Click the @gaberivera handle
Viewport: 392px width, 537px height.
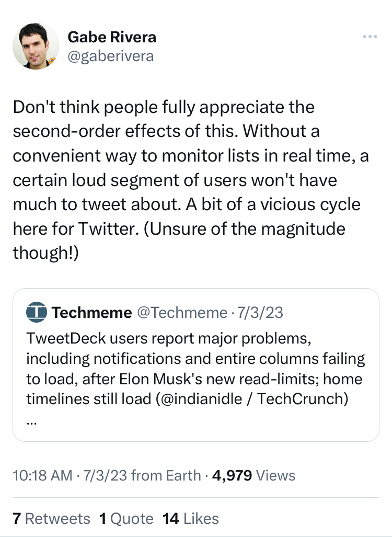pyautogui.click(x=111, y=56)
